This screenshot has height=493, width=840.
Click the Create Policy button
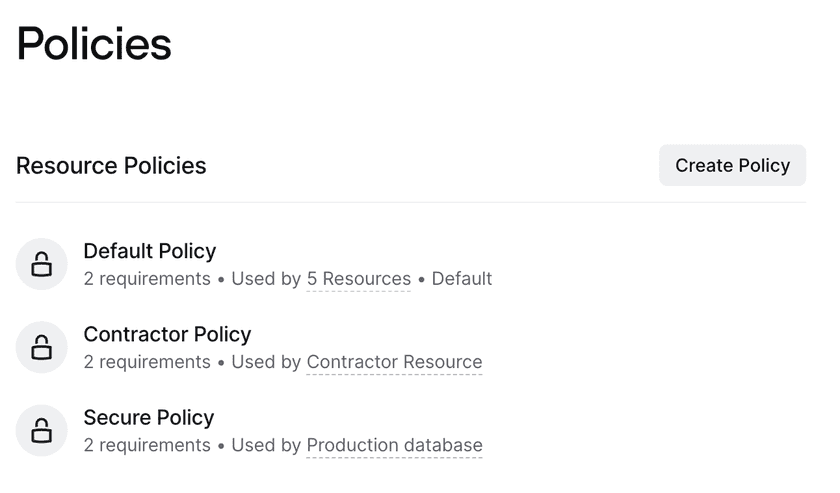click(x=732, y=165)
